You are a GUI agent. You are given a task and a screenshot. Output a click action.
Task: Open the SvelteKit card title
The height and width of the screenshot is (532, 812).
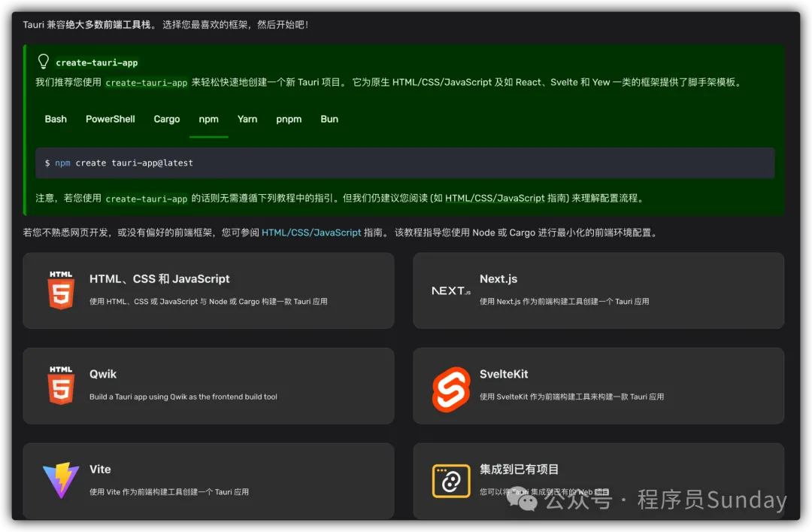pyautogui.click(x=502, y=374)
